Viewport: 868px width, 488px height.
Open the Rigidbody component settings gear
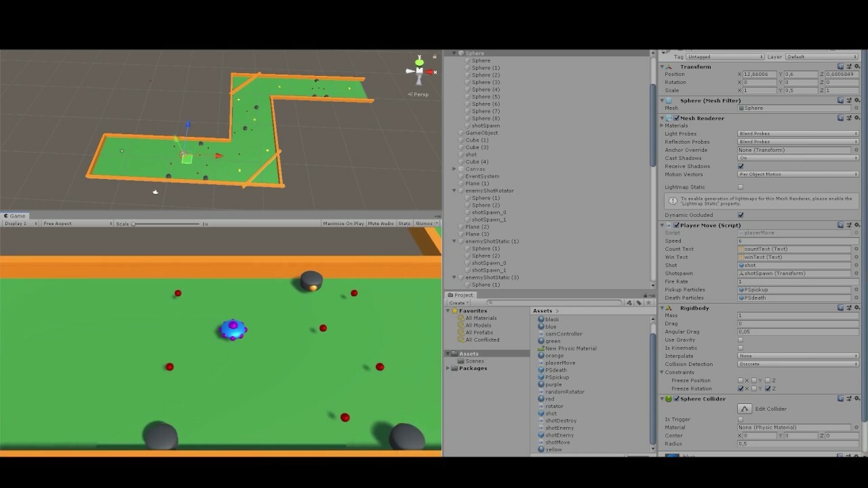[856, 308]
